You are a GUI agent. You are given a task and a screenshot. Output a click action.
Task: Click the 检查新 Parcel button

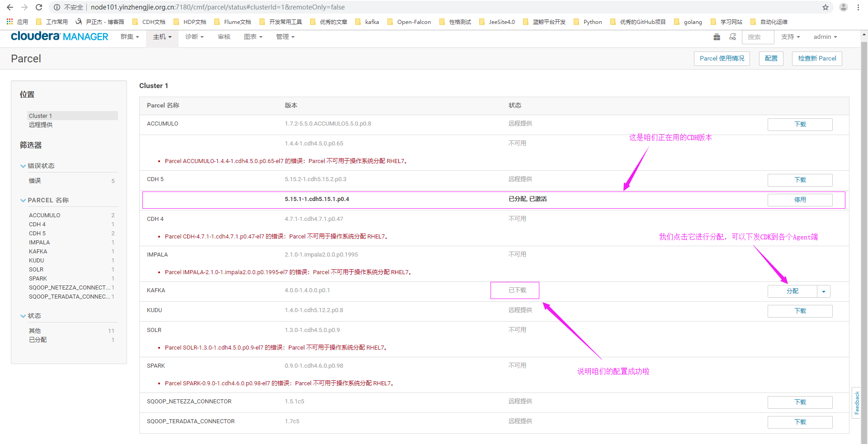click(816, 58)
